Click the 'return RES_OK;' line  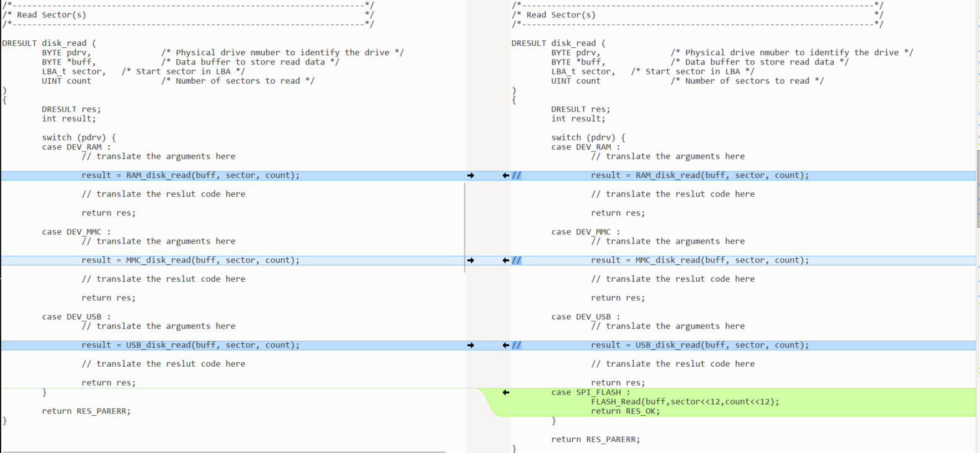click(625, 411)
